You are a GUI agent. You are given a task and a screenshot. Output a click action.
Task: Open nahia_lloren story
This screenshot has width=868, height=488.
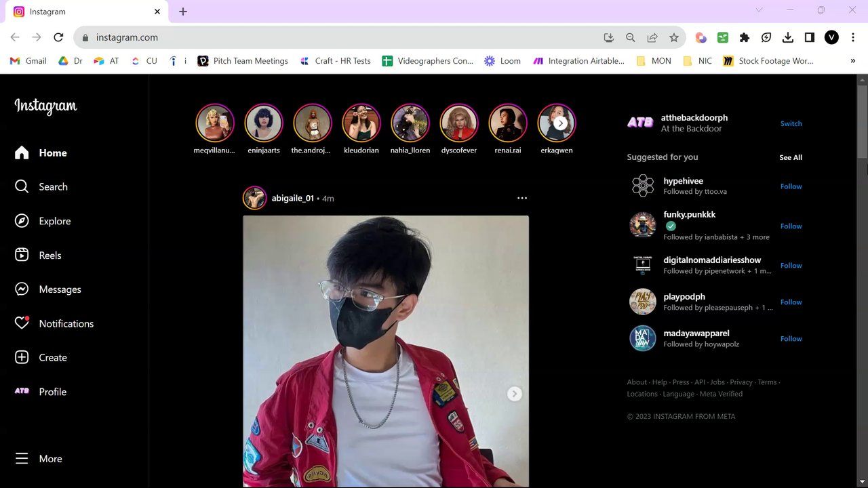coord(410,123)
